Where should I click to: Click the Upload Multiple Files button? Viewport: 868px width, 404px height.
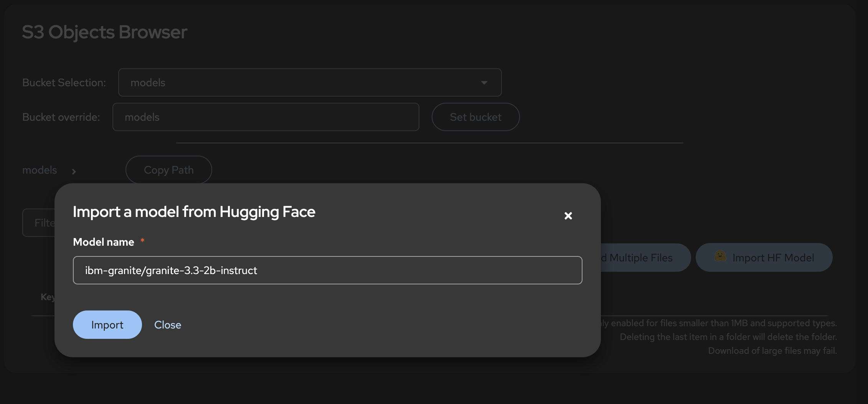click(x=645, y=258)
